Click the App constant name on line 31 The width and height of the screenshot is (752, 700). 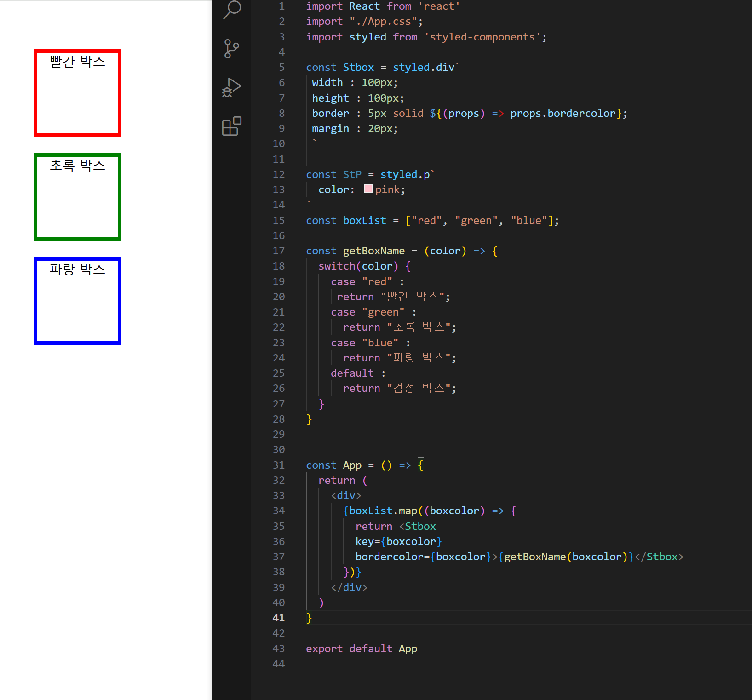(352, 465)
